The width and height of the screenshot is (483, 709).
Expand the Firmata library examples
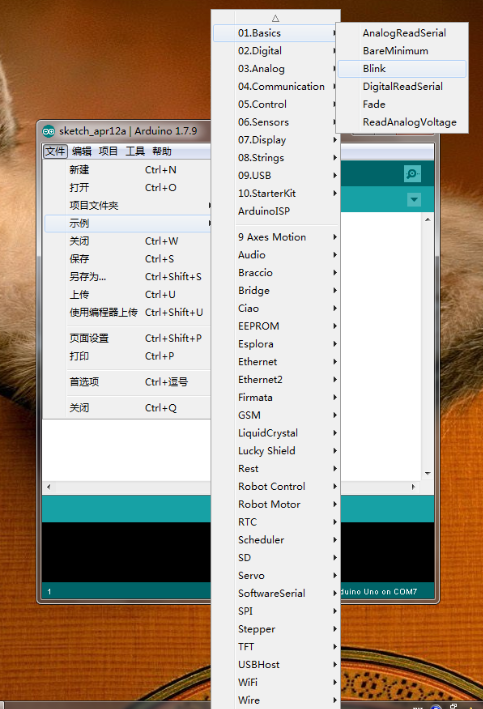[x=275, y=397]
